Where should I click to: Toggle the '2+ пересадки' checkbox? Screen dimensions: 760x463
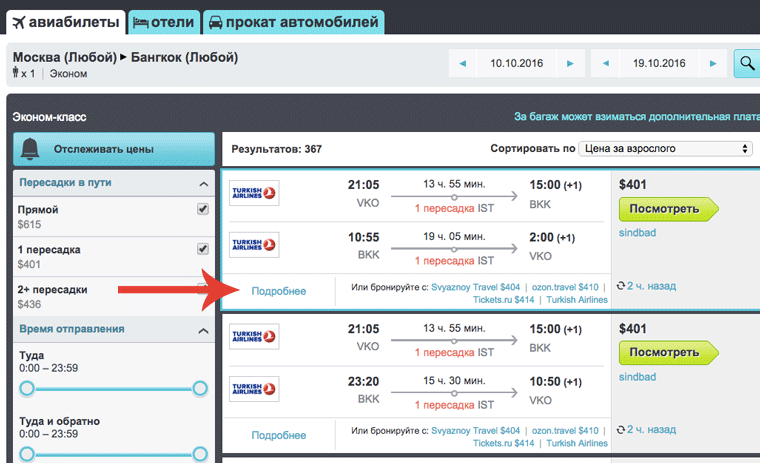click(x=203, y=289)
